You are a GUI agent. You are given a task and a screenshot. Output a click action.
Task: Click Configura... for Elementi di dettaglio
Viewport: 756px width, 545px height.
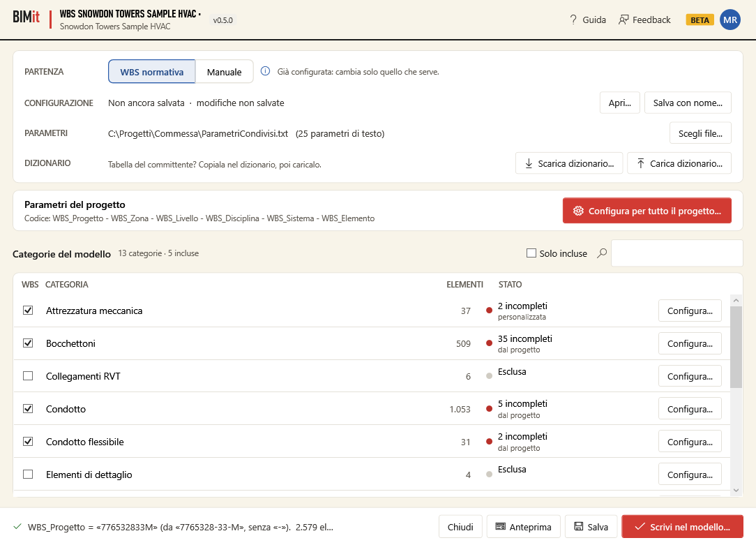point(690,475)
